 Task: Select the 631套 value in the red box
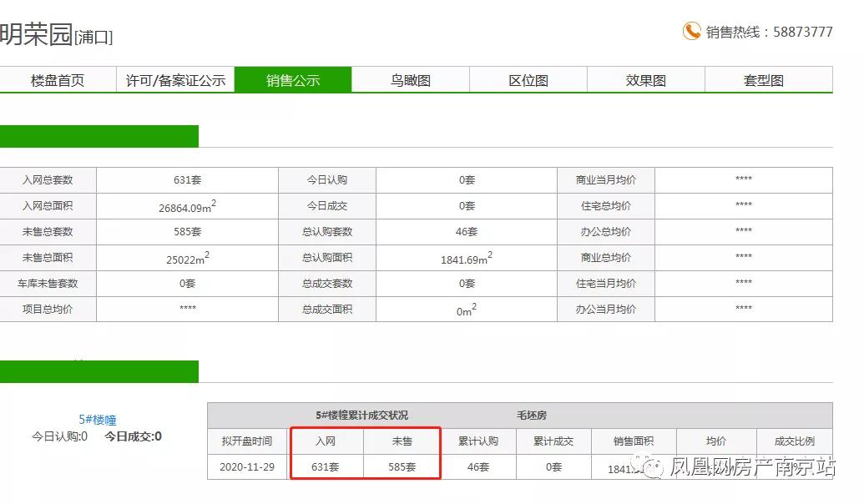(326, 466)
